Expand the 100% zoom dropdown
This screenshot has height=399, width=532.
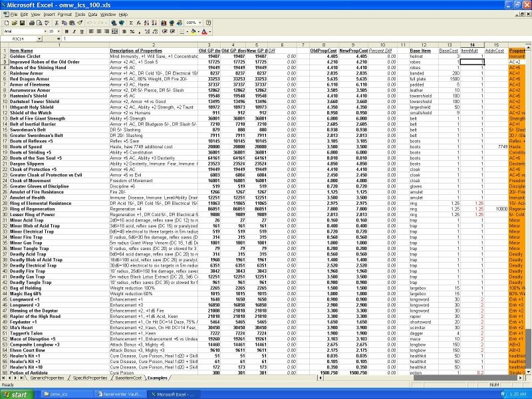pos(200,23)
